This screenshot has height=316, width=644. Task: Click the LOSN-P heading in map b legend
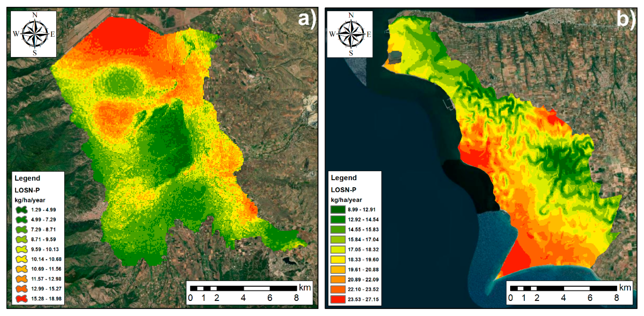344,190
